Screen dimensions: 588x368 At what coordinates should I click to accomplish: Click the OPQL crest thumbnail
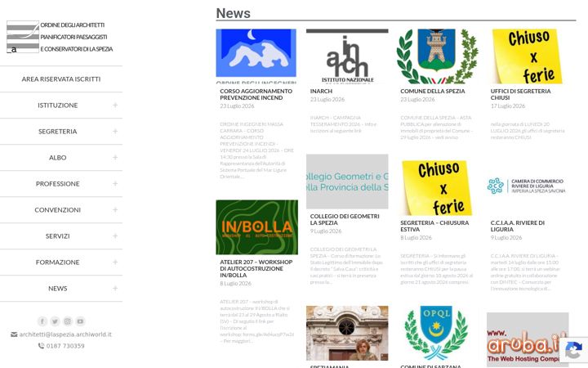click(437, 333)
